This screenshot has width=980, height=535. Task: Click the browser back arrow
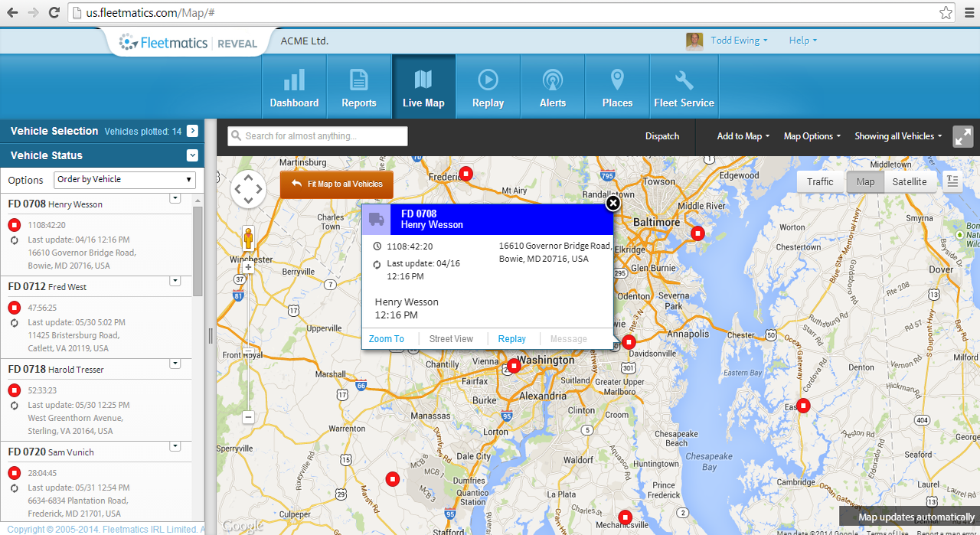click(x=13, y=12)
